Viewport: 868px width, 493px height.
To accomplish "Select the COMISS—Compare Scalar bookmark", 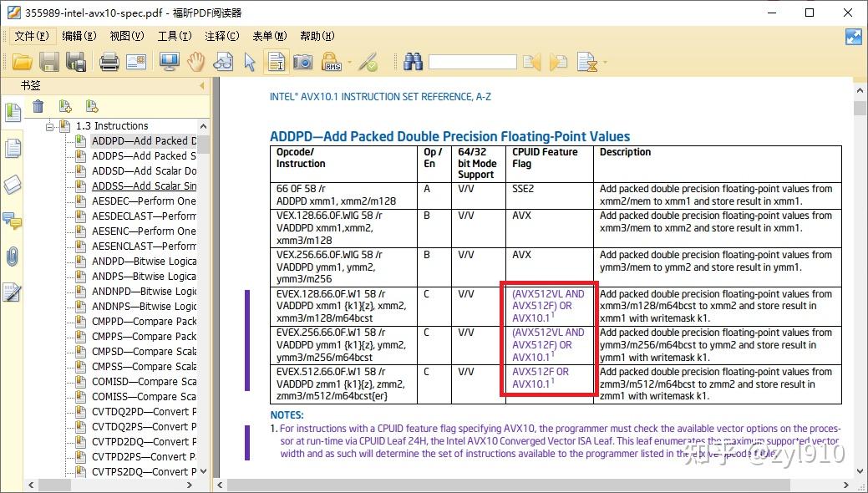I will 144,396.
